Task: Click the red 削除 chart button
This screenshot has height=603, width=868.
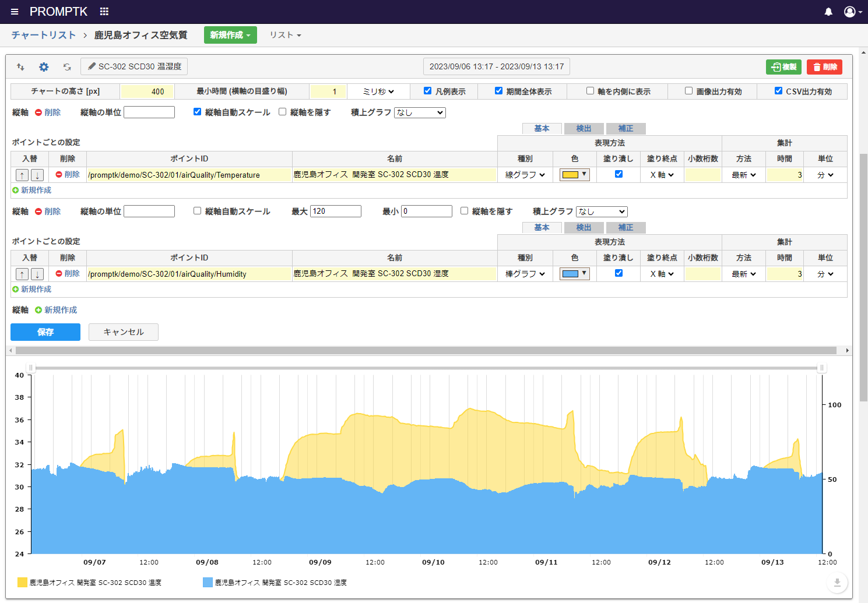Action: coord(825,67)
